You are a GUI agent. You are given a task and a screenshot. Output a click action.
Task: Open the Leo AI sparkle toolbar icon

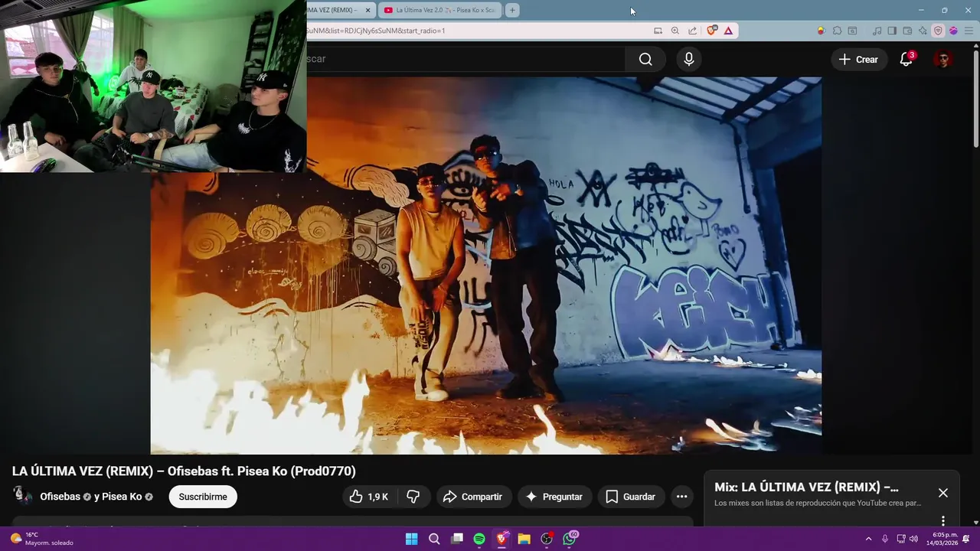tap(923, 31)
